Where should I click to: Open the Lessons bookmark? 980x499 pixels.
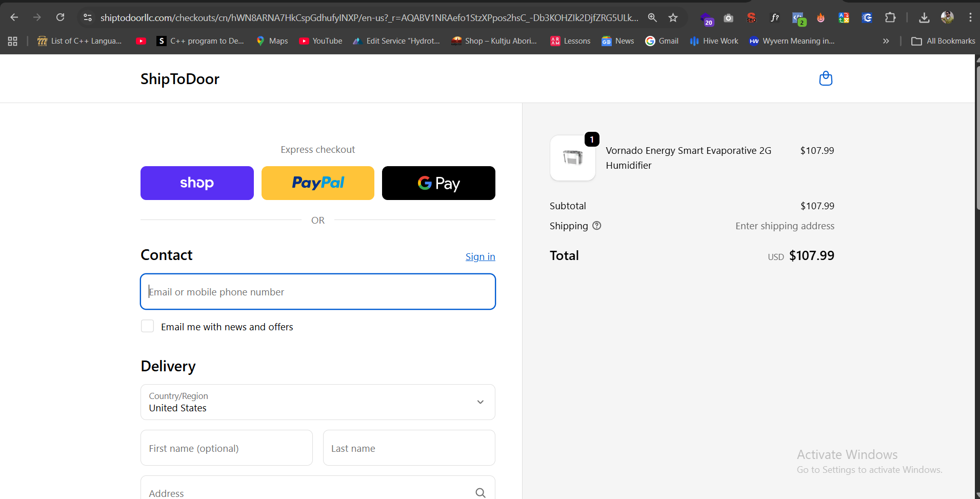click(x=570, y=41)
